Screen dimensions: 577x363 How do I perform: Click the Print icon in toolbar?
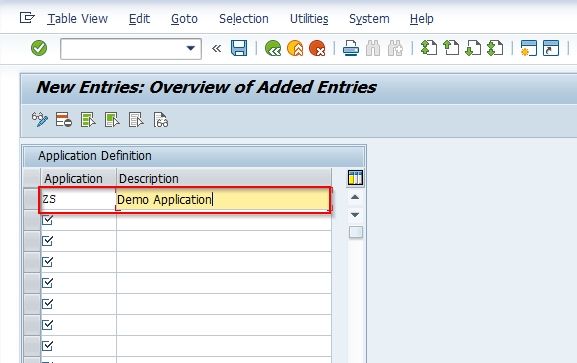351,48
